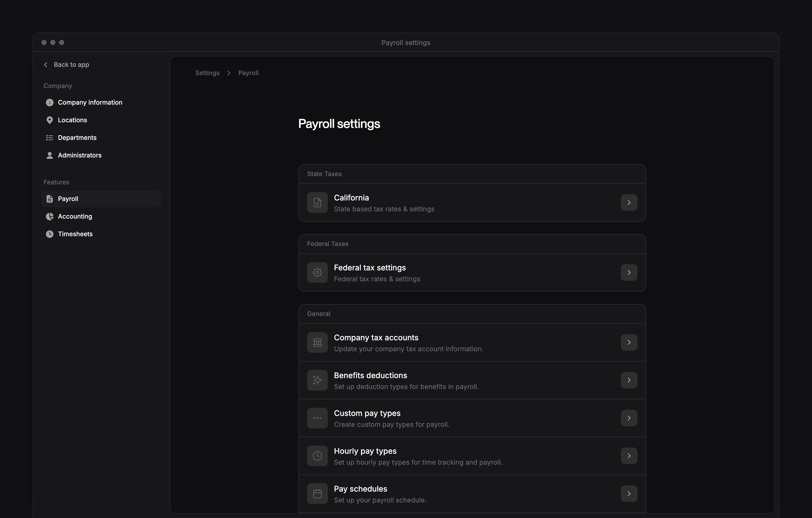Image resolution: width=812 pixels, height=518 pixels.
Task: Click the Accounting pie chart icon
Action: point(49,217)
